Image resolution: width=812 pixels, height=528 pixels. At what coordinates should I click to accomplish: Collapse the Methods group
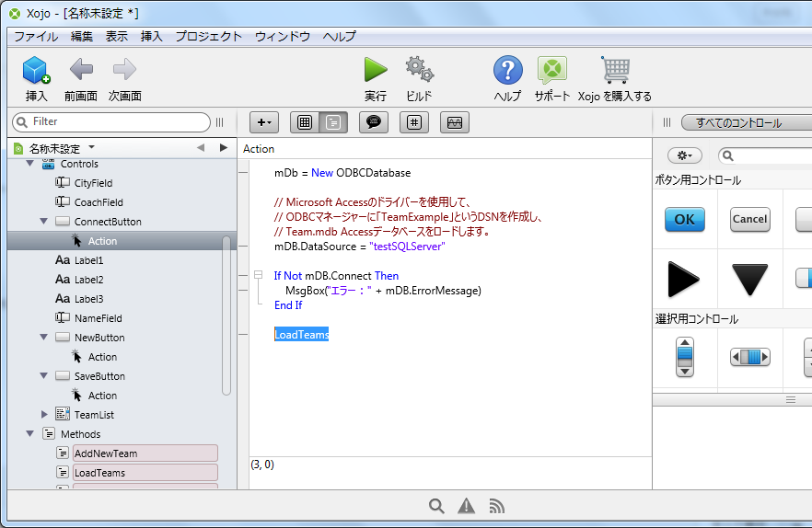click(30, 434)
